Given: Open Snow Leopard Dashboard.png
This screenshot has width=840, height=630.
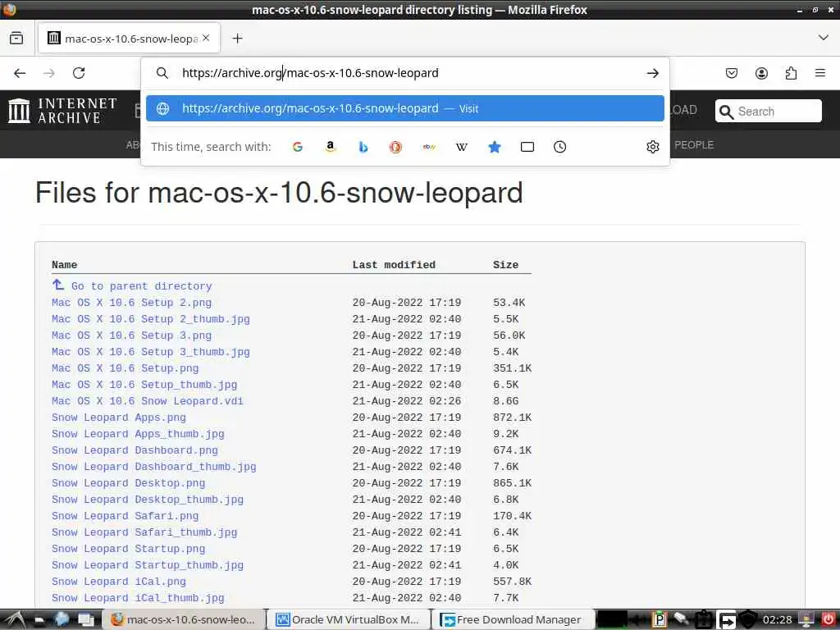Looking at the screenshot, I should tap(135, 450).
